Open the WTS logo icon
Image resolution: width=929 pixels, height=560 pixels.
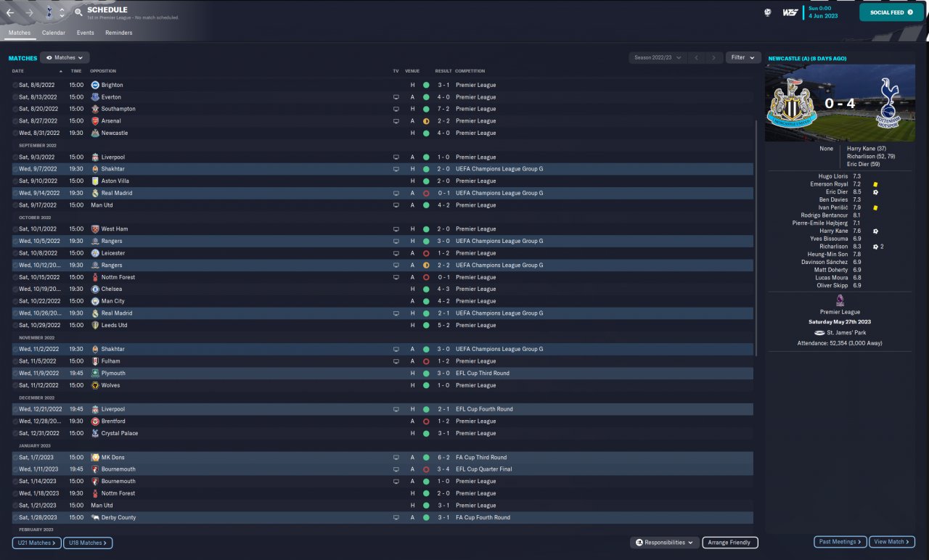(790, 12)
